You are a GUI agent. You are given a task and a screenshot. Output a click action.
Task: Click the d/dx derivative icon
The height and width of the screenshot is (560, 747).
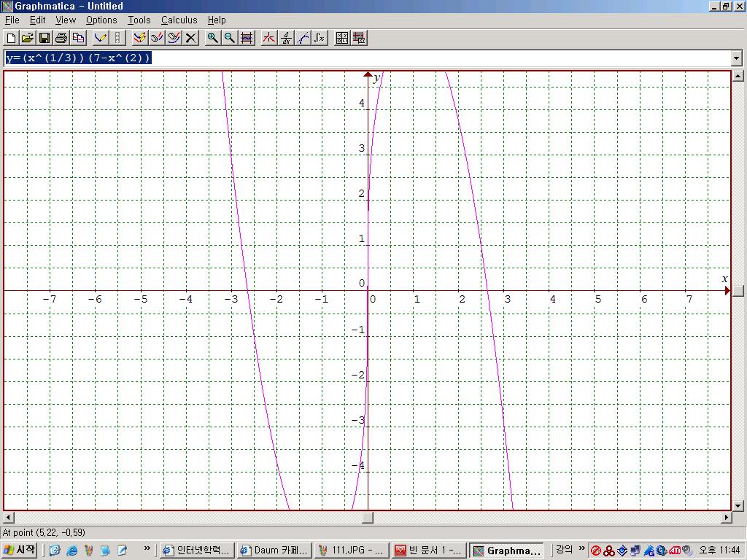coord(286,38)
